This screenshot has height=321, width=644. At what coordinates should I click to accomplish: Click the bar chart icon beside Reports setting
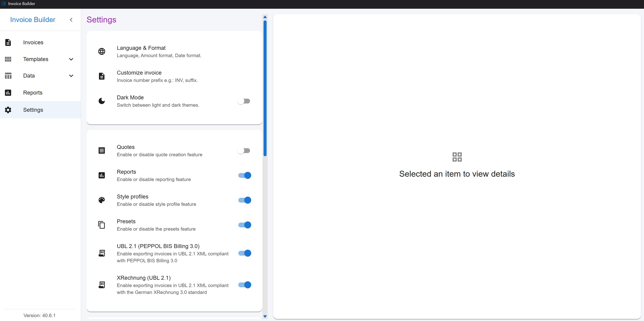click(101, 175)
